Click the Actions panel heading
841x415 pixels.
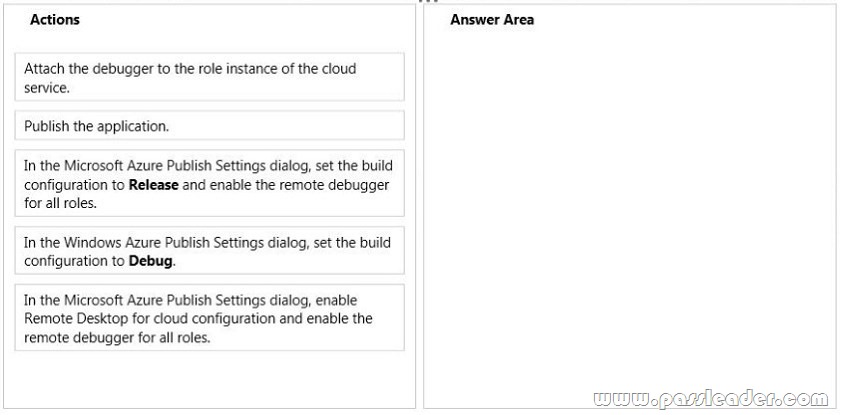point(55,20)
